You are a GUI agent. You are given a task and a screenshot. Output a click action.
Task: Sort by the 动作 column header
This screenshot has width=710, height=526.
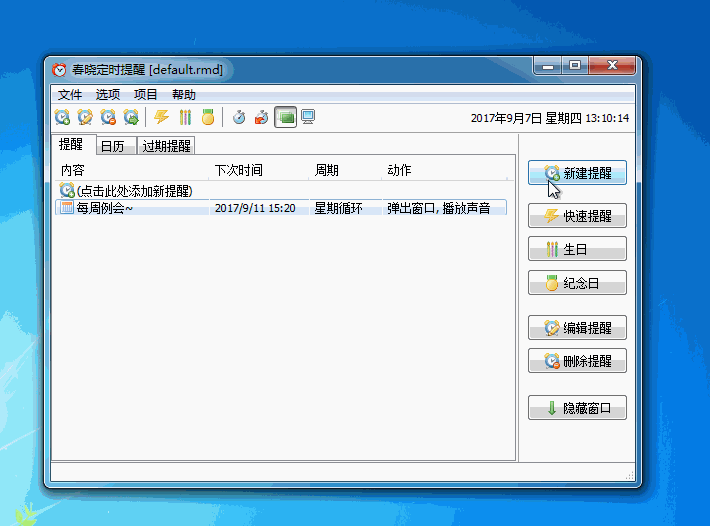click(444, 170)
